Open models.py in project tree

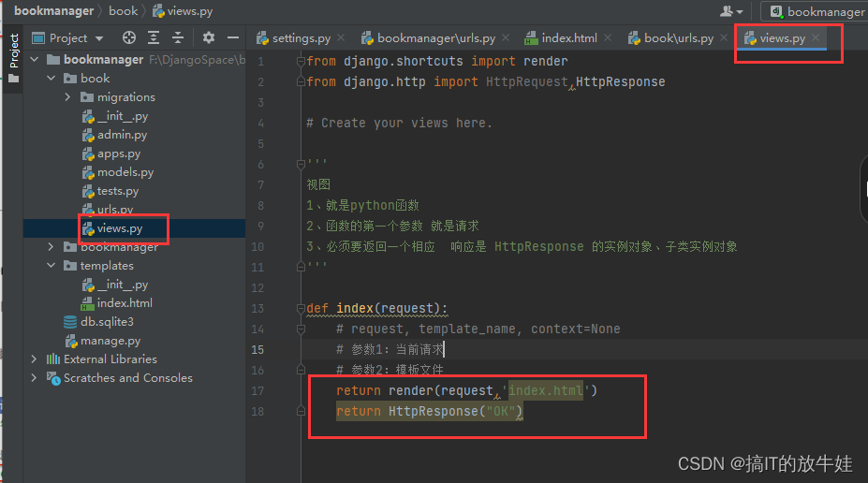pyautogui.click(x=118, y=172)
